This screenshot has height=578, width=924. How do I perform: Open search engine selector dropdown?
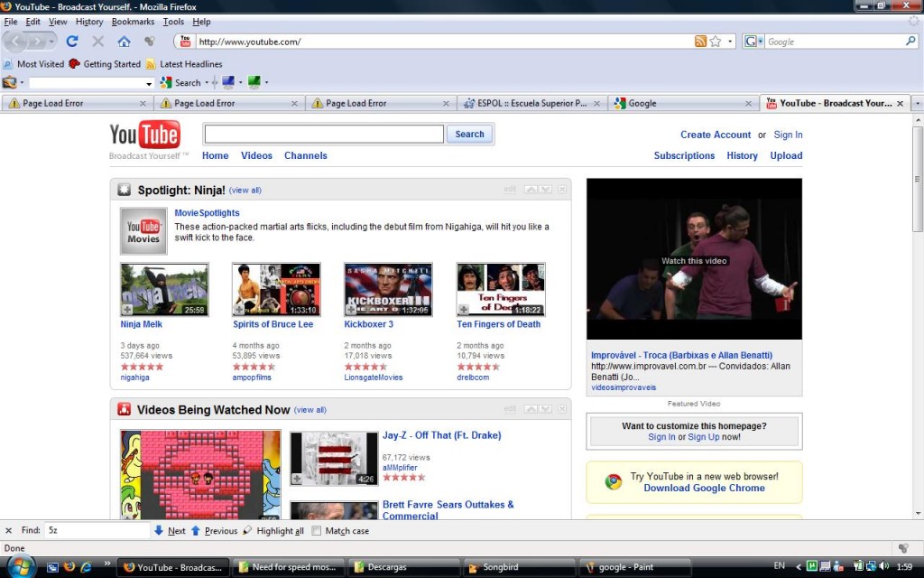[x=753, y=42]
